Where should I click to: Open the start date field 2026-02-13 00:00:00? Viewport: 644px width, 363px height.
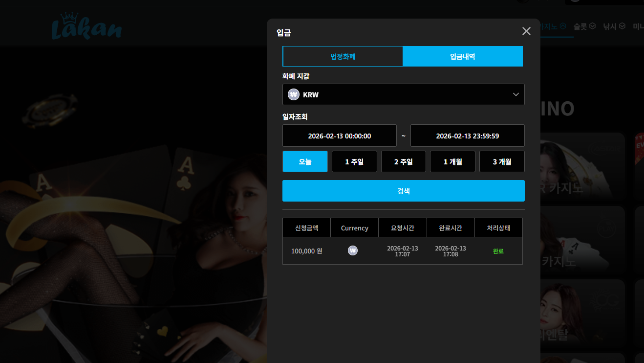(x=340, y=136)
